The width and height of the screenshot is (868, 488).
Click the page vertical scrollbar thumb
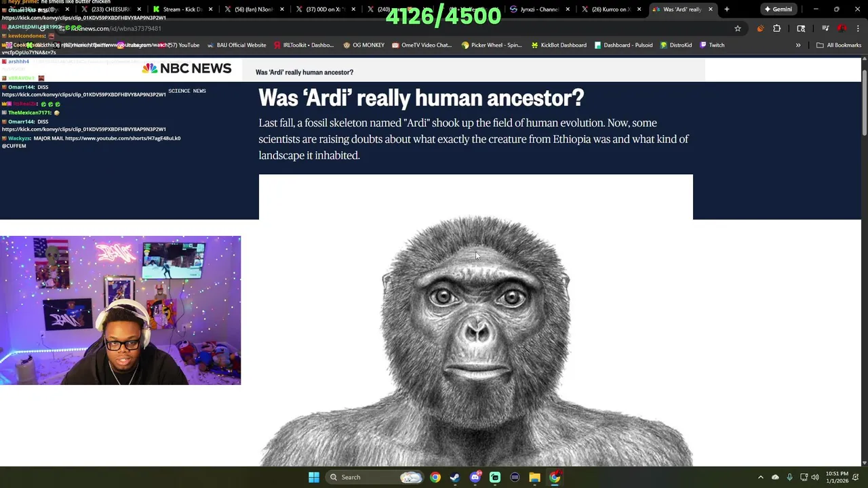864,102
